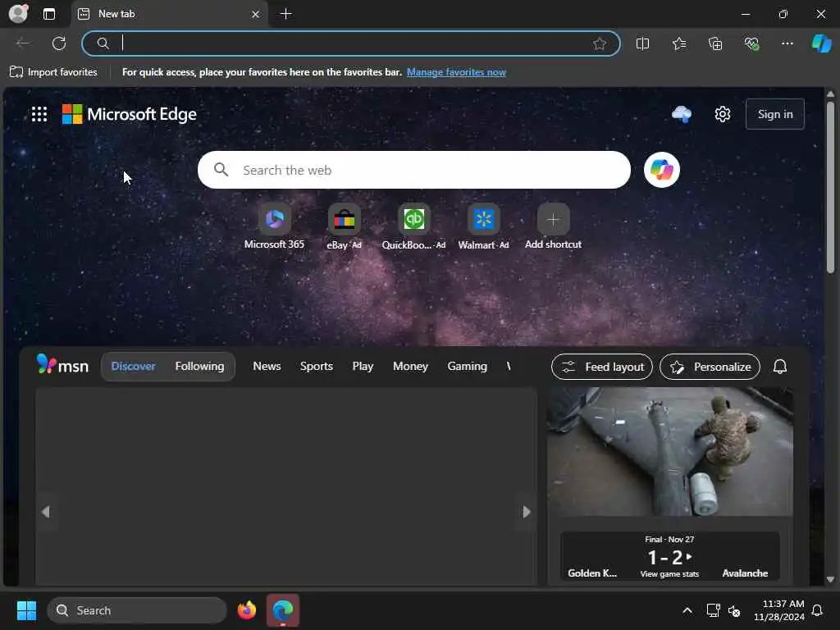Open page settings gear
This screenshot has height=630, width=840.
pos(722,114)
